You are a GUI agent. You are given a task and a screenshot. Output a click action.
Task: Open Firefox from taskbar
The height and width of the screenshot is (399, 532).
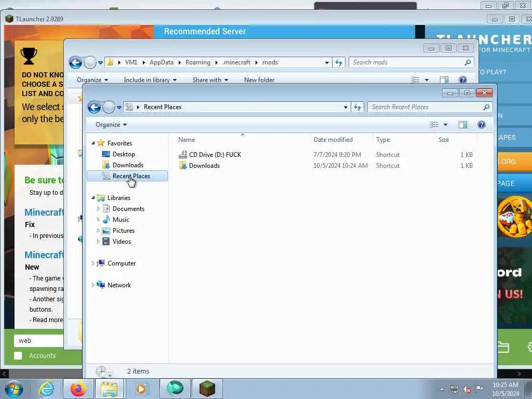(x=78, y=389)
